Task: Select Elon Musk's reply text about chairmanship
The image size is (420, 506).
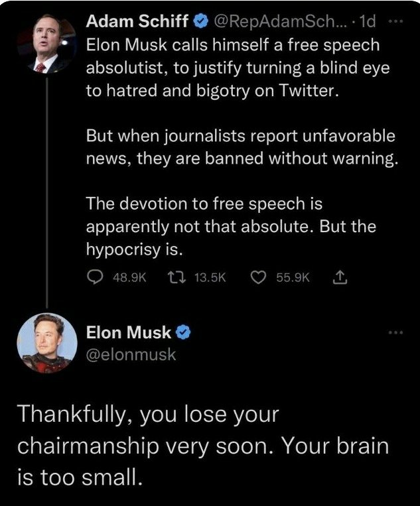Action: click(202, 444)
